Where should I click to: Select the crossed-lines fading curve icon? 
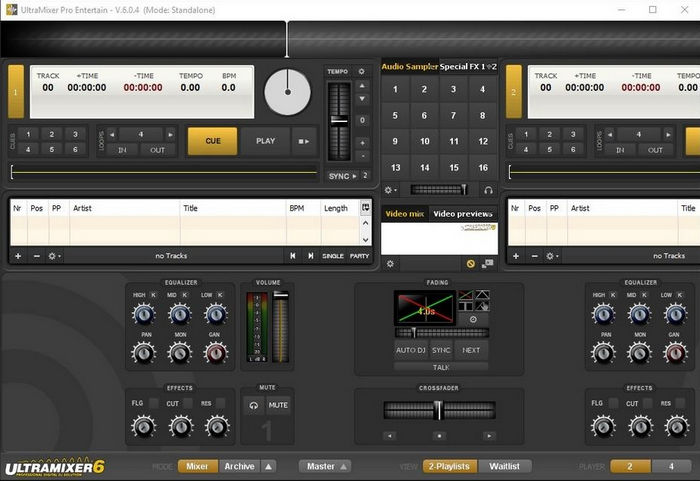point(466,295)
